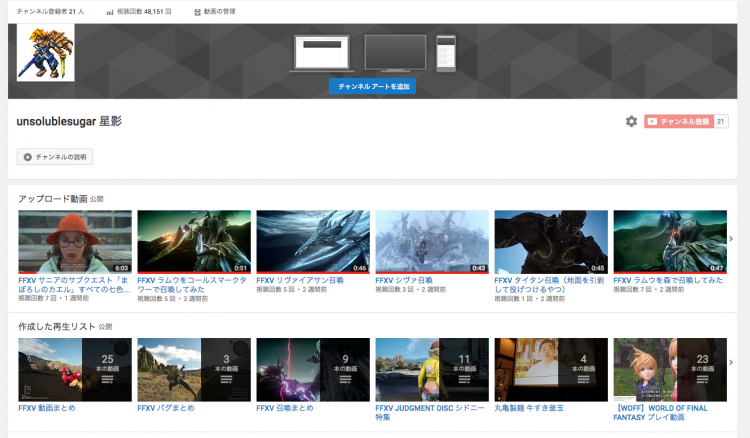Open thumbnail of ラムウを森で召喚 video
Image resolution: width=750 pixels, height=438 pixels.
[670, 242]
